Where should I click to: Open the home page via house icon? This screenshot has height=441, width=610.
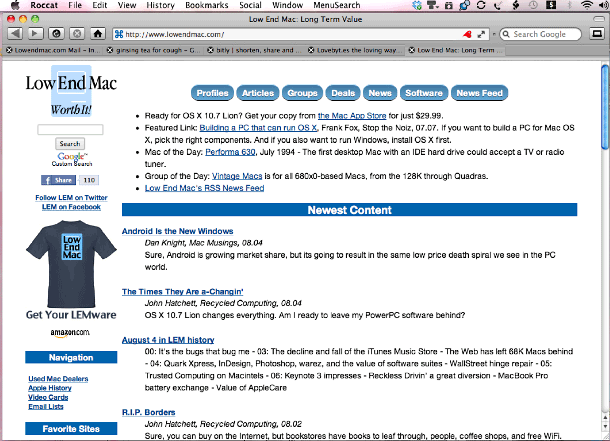pos(98,34)
